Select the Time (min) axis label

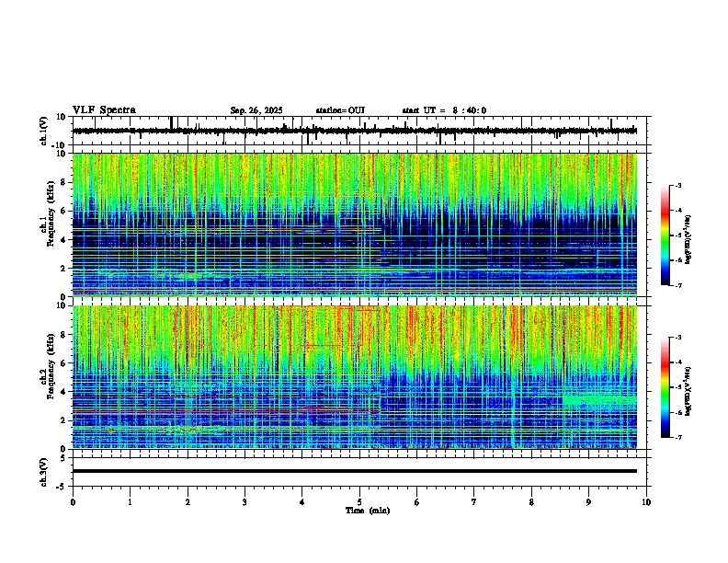point(368,511)
